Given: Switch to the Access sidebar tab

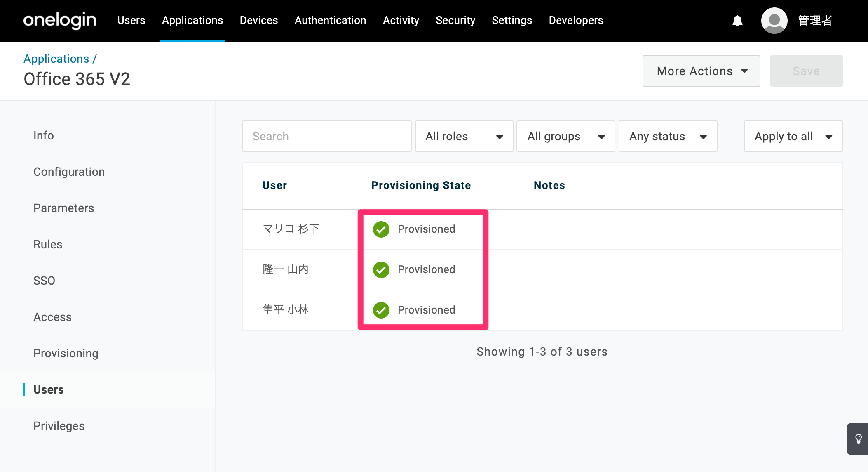Looking at the screenshot, I should tap(53, 317).
